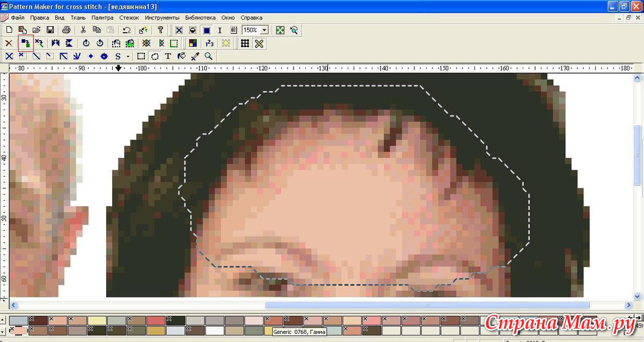Viewport: 644px width, 342px height.
Task: Toggle solid blocks view mode
Action: coord(206,30)
